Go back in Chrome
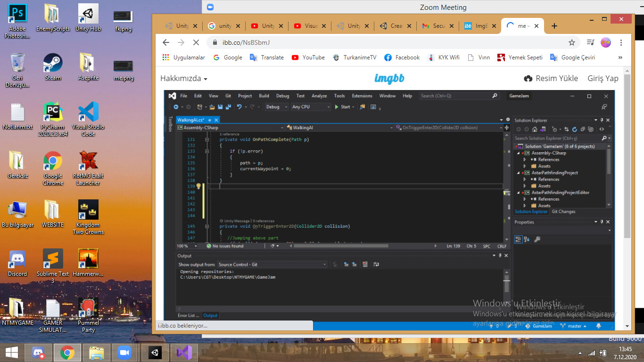644x362 pixels. (165, 42)
